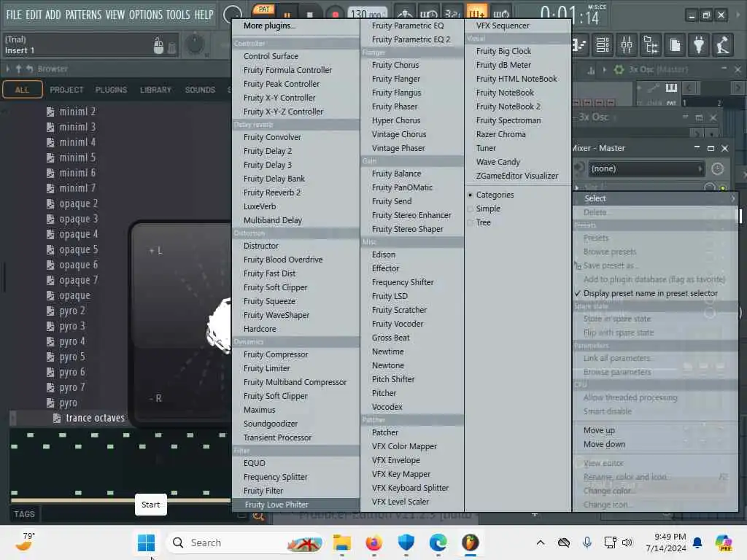Open the Channel rack view icon
This screenshot has height=560, width=747.
[x=602, y=44]
